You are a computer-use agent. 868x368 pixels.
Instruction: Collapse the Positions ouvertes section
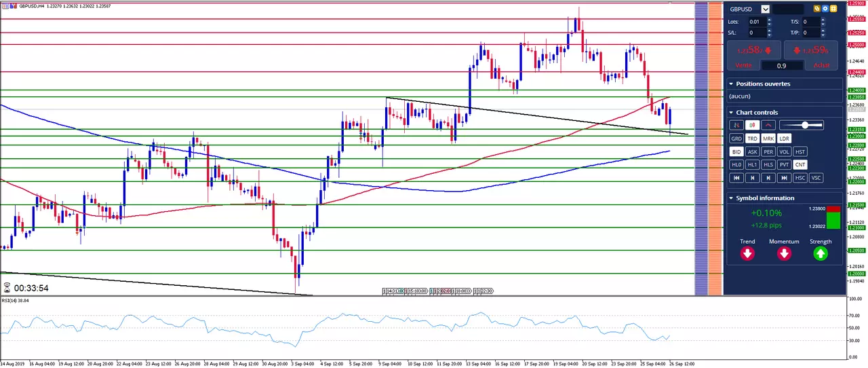point(731,84)
